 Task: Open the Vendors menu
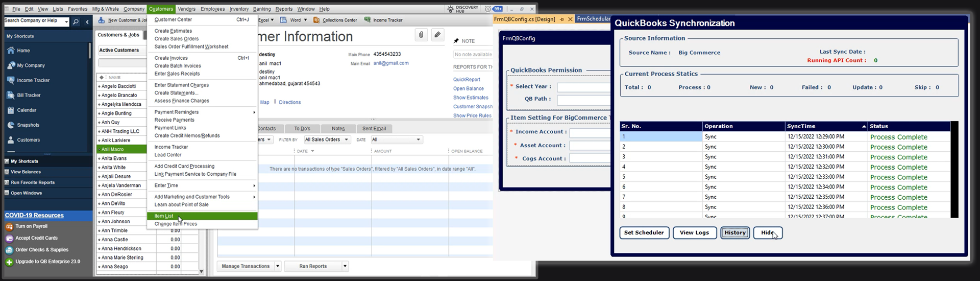pos(186,9)
